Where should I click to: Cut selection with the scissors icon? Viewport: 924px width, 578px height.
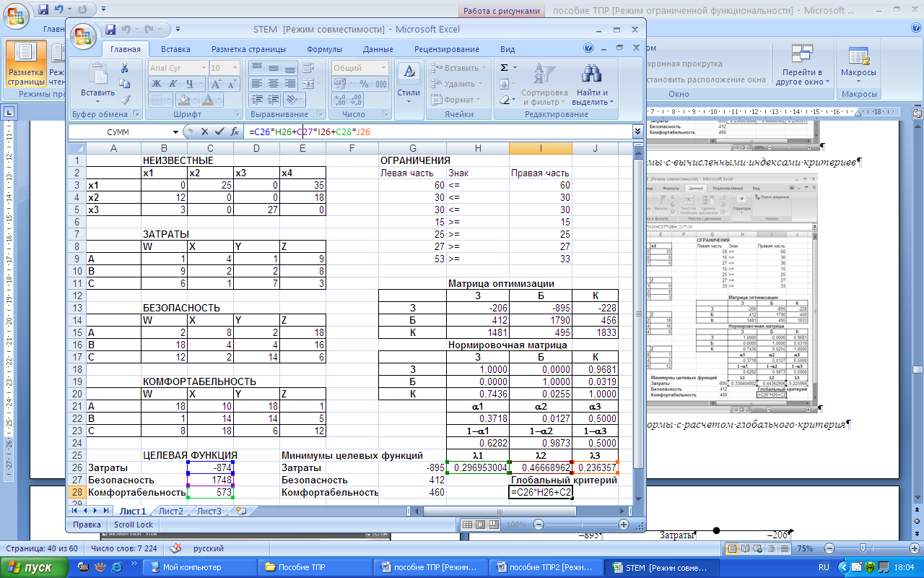pos(125,68)
